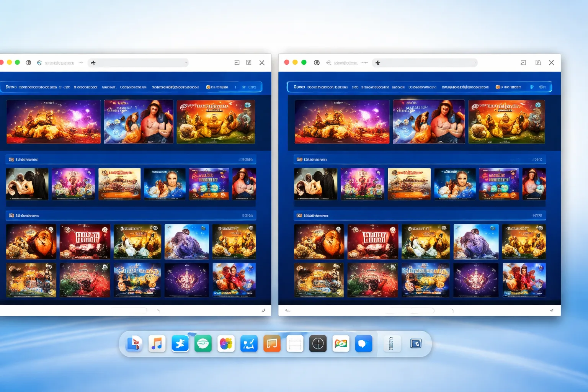Click the bookmark page icon in right window toolbar
The height and width of the screenshot is (392, 588).
pos(538,62)
